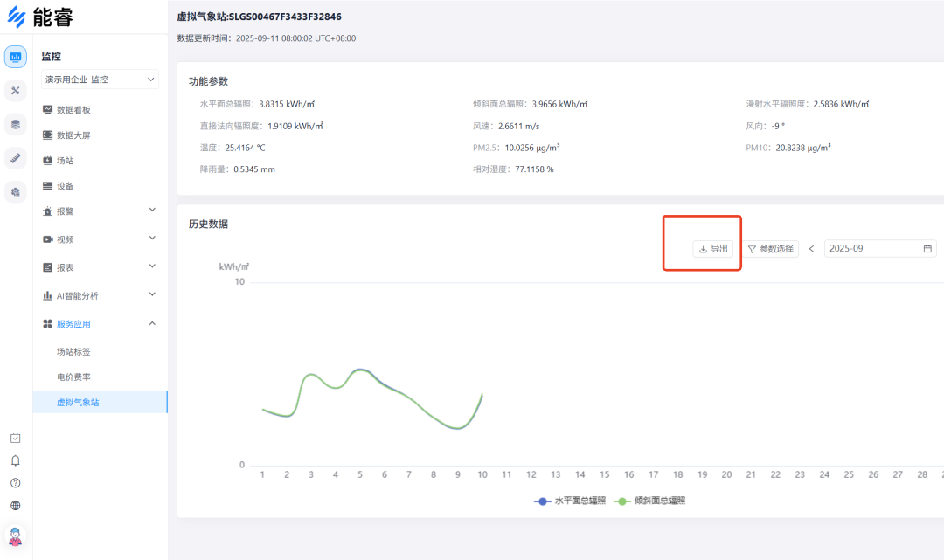
Task: Expand the AI智能分析 menu section
Action: tap(99, 295)
